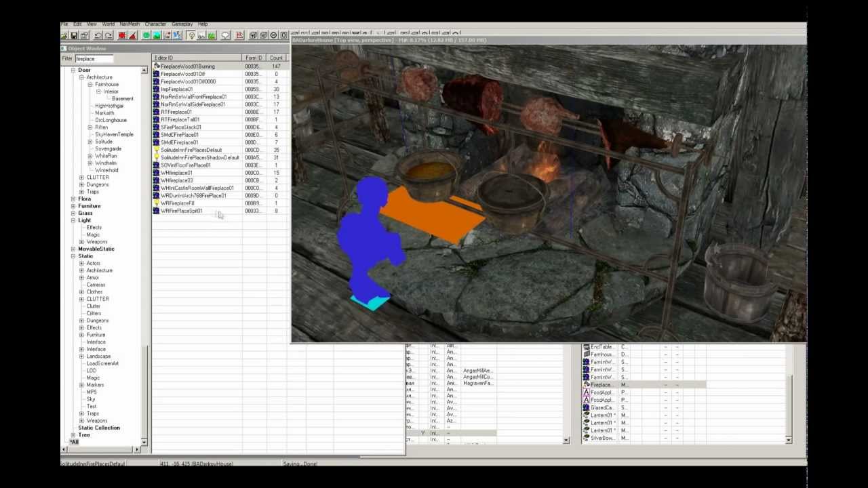Select the *All item at tree bottom
Image resolution: width=868 pixels, height=488 pixels.
coord(74,442)
